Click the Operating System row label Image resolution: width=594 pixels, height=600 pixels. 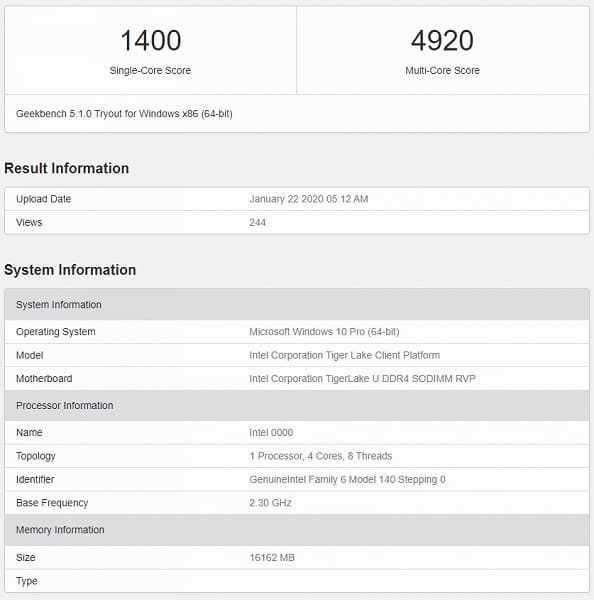click(55, 332)
